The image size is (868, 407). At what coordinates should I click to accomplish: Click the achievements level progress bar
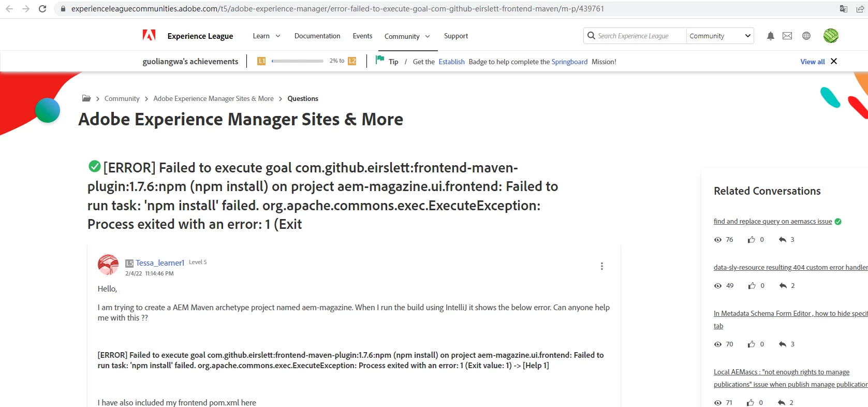point(298,61)
